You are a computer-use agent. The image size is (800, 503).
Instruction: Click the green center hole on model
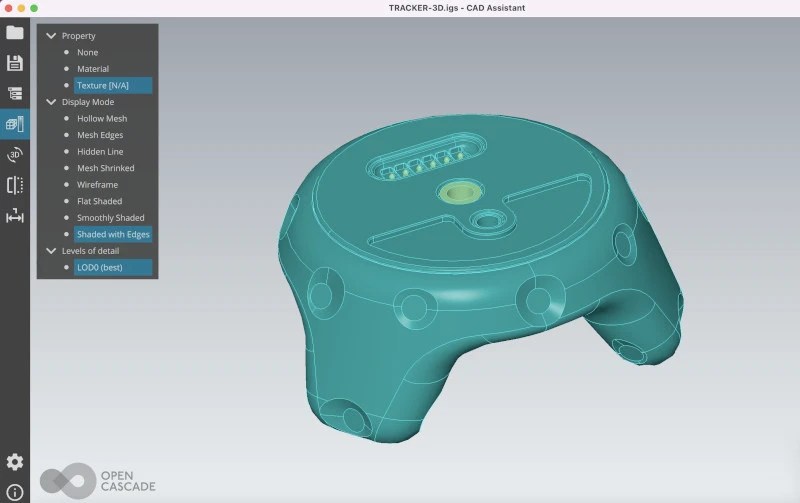[459, 192]
